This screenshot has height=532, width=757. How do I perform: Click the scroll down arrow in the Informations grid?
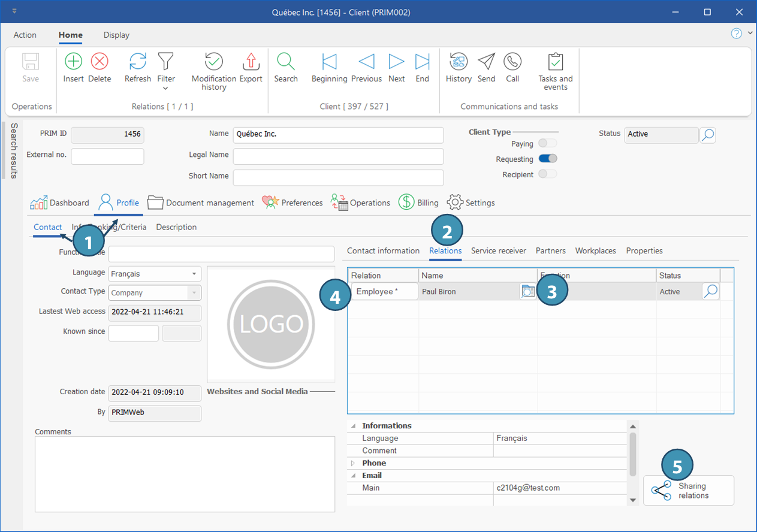632,500
